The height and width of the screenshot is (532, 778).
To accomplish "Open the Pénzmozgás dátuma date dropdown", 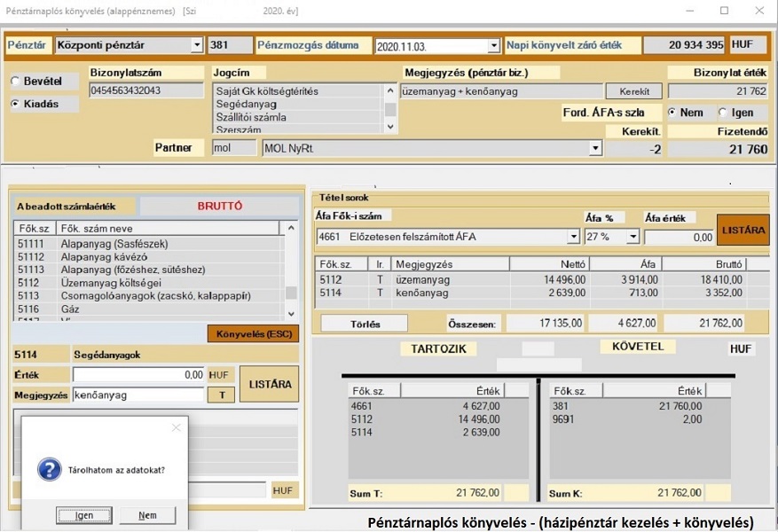I will pos(493,44).
